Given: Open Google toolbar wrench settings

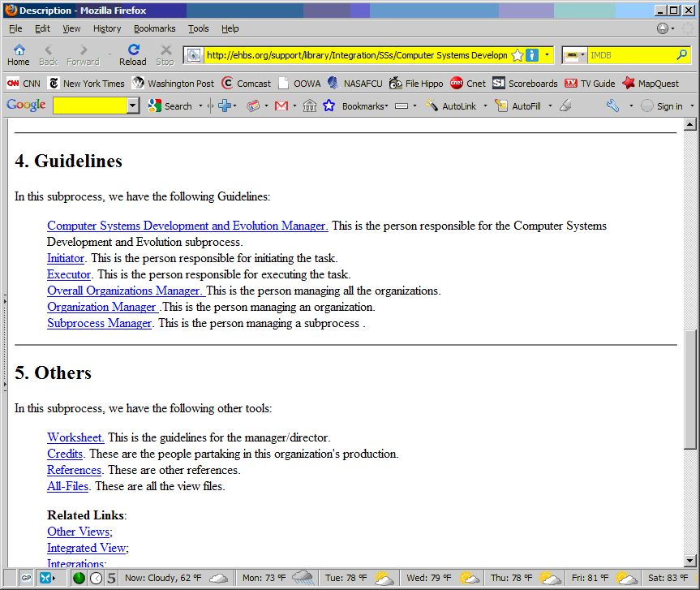Looking at the screenshot, I should click(612, 106).
